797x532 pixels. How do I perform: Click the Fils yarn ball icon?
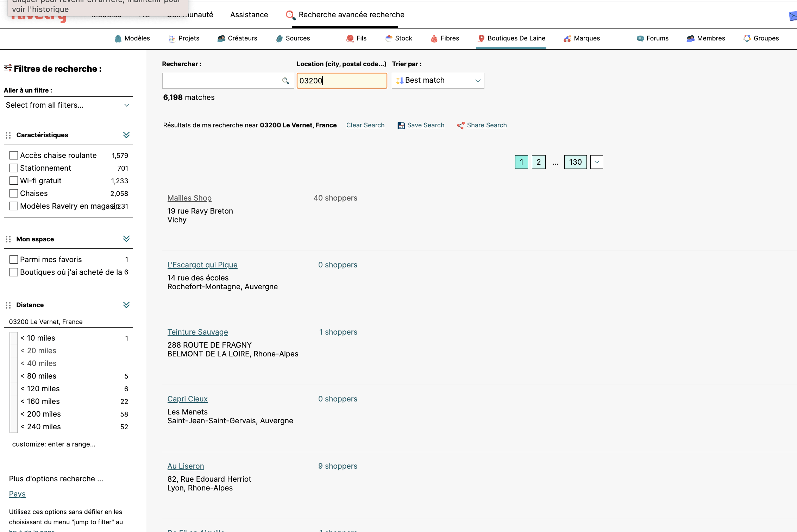350,38
